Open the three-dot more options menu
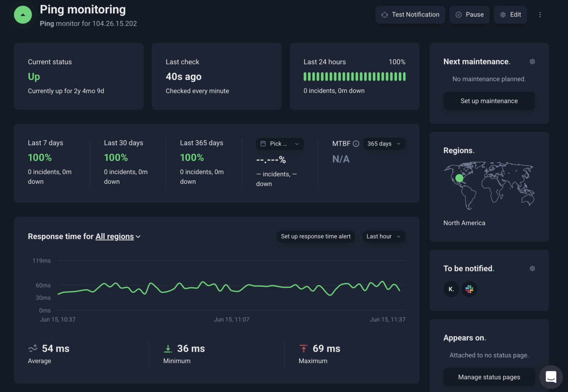This screenshot has height=392, width=568. (540, 15)
